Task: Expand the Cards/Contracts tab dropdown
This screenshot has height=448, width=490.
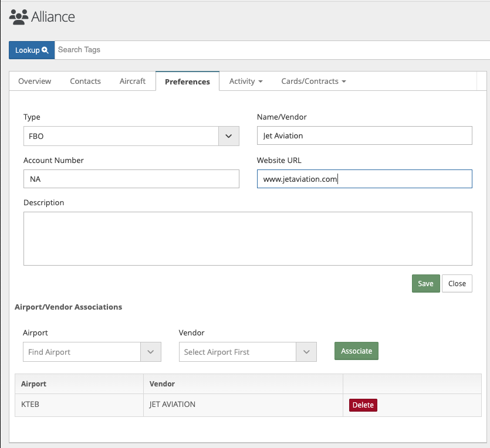Action: point(313,82)
